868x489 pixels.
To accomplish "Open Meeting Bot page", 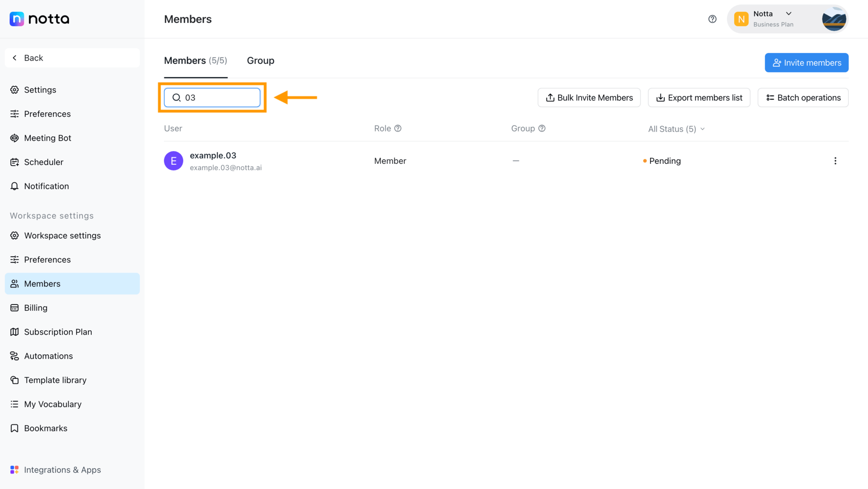I will click(x=72, y=138).
